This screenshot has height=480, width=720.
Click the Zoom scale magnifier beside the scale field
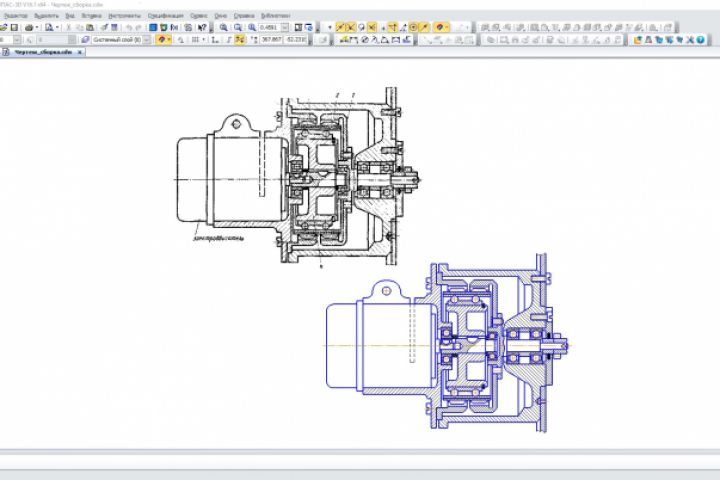pos(252,28)
